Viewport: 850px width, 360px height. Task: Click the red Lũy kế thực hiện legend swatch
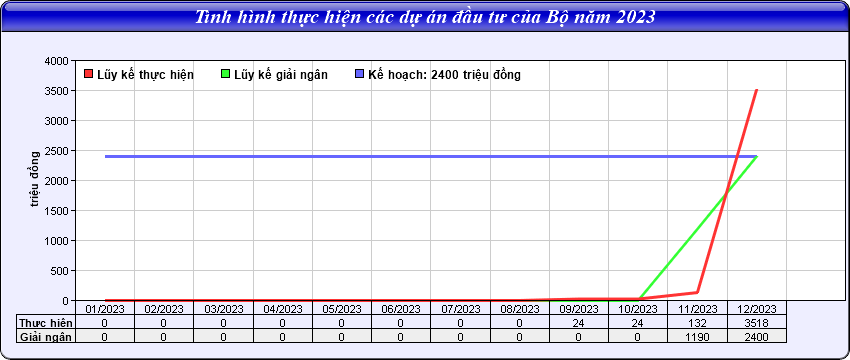tap(89, 74)
